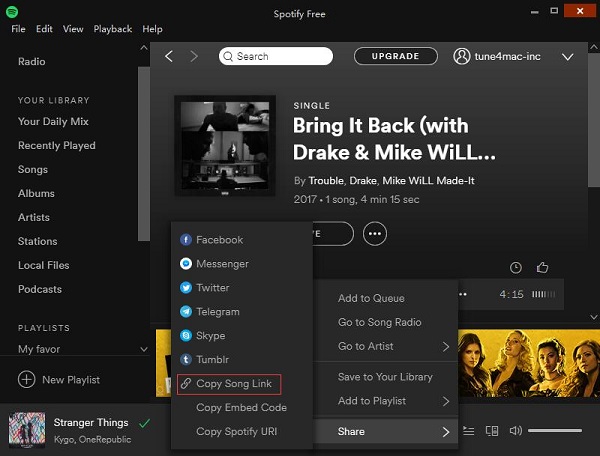Image resolution: width=600 pixels, height=456 pixels.
Task: Open Radio in the sidebar
Action: [31, 62]
